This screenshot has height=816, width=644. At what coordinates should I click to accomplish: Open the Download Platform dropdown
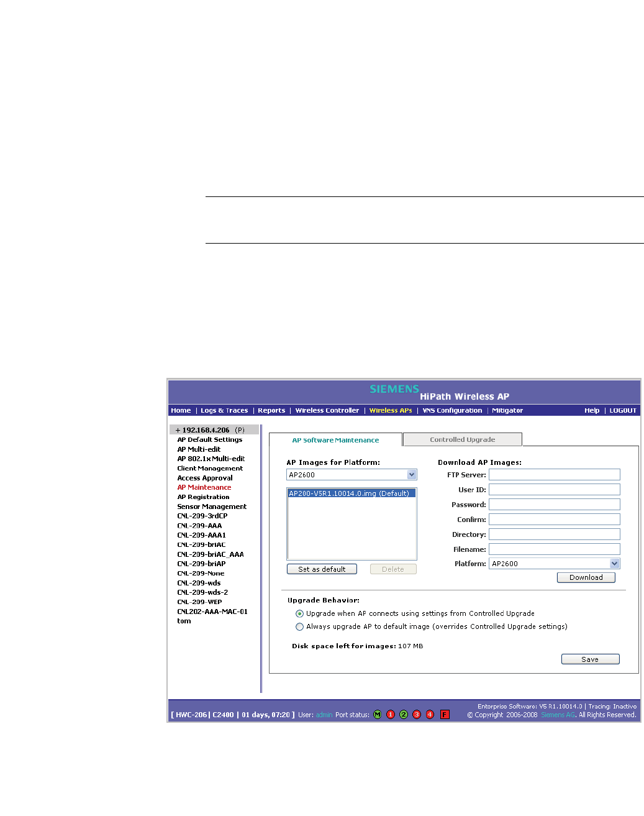[555, 564]
